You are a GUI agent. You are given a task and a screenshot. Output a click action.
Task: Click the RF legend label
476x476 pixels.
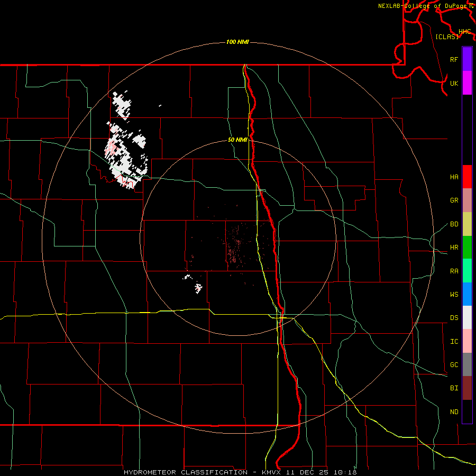click(454, 59)
